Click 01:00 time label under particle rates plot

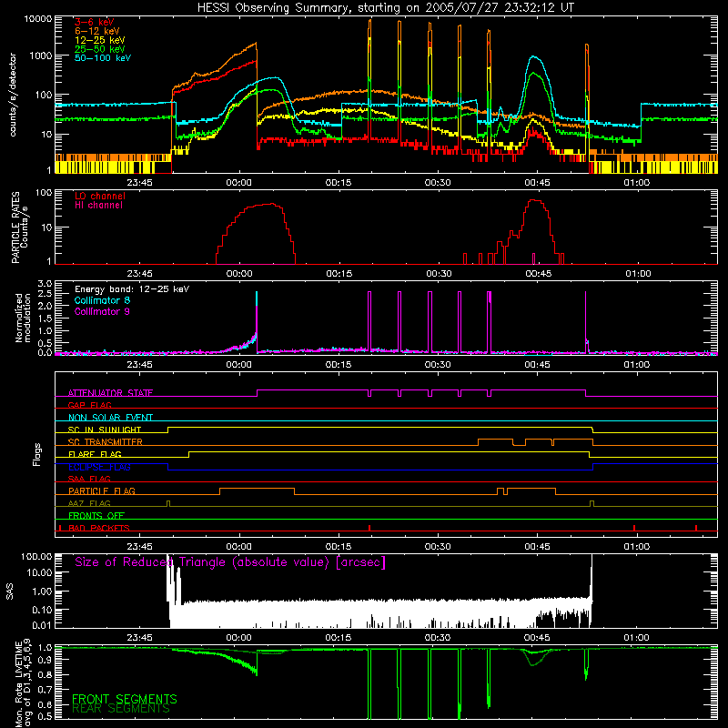(x=638, y=274)
